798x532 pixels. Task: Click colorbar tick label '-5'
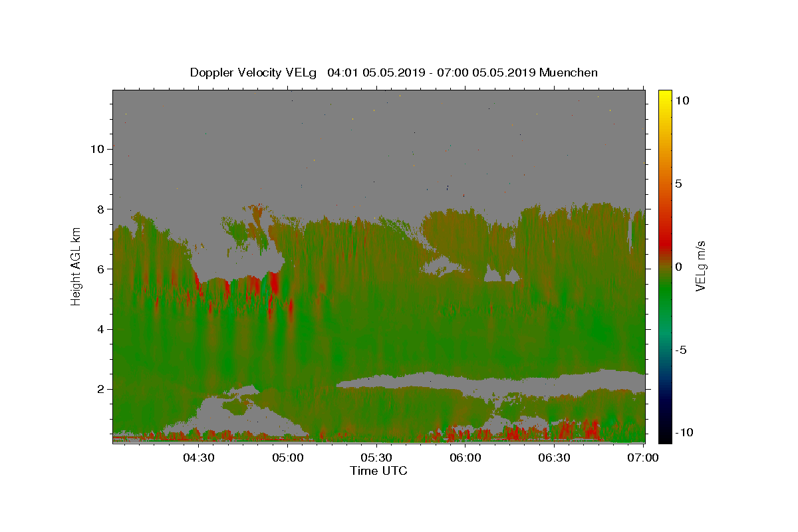point(681,350)
